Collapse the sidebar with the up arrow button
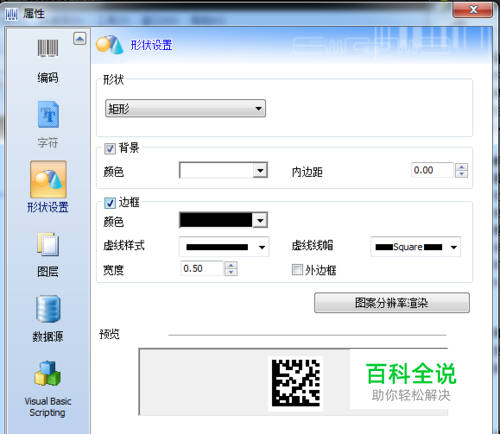Viewport: 500px width, 434px height. [80, 39]
